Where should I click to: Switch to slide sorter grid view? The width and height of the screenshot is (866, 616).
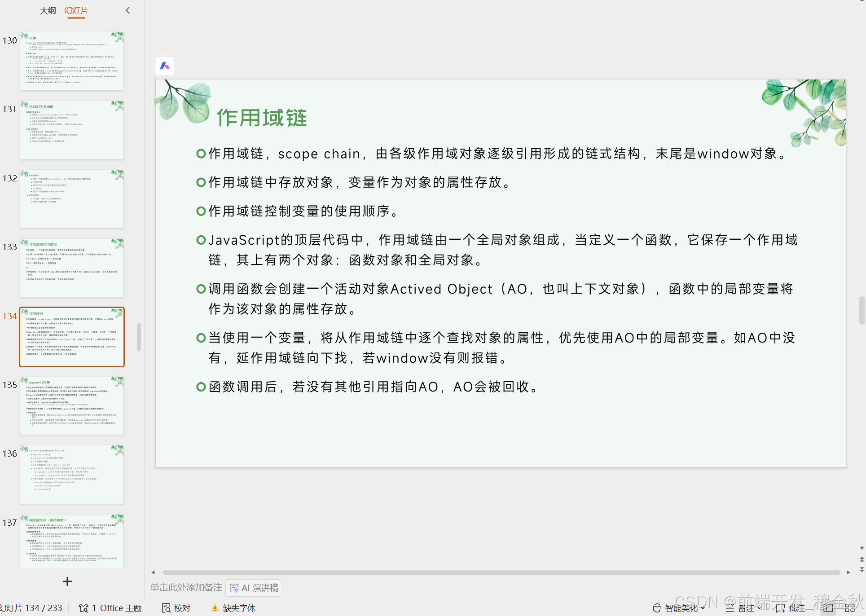[x=849, y=608]
